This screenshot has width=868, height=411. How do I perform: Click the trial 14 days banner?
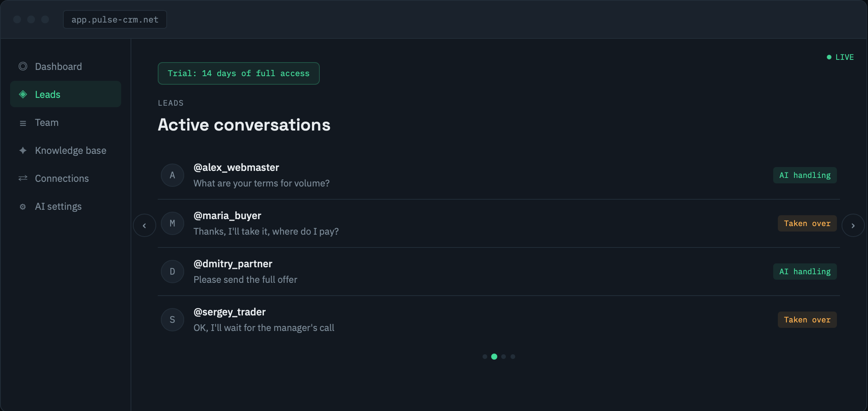[239, 73]
